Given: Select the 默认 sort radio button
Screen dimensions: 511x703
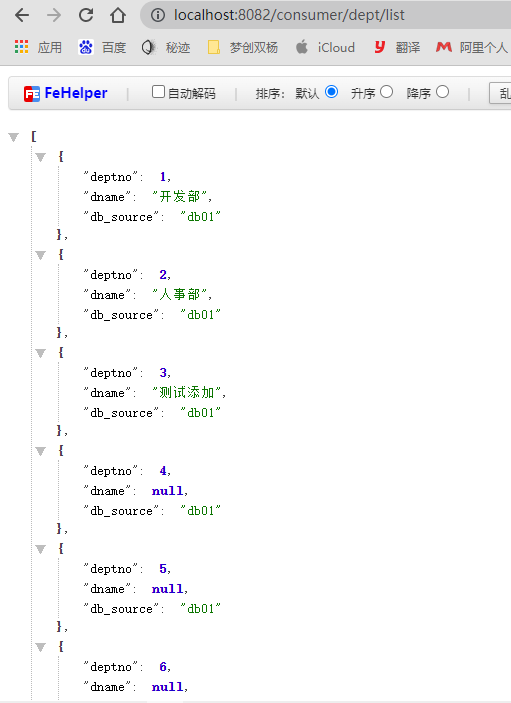Looking at the screenshot, I should click(x=331, y=92).
